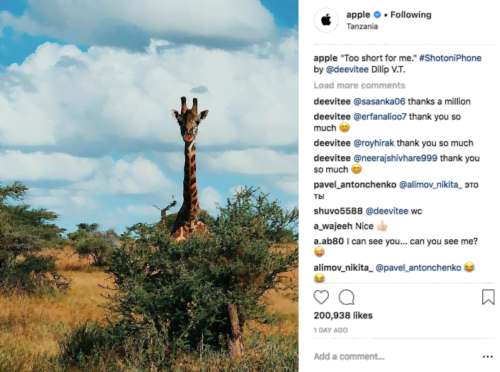This screenshot has height=372, width=500.
Task: Like the post with the heart icon
Action: coord(321,297)
